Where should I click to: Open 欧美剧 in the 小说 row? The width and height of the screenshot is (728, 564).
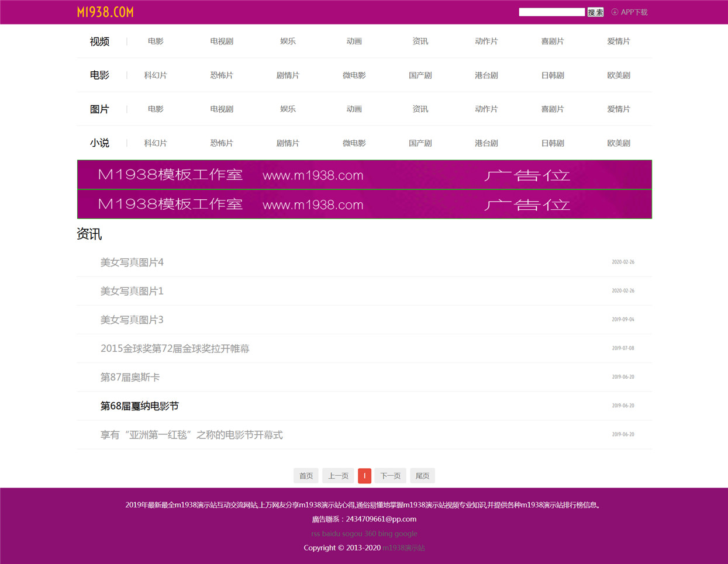click(x=618, y=143)
